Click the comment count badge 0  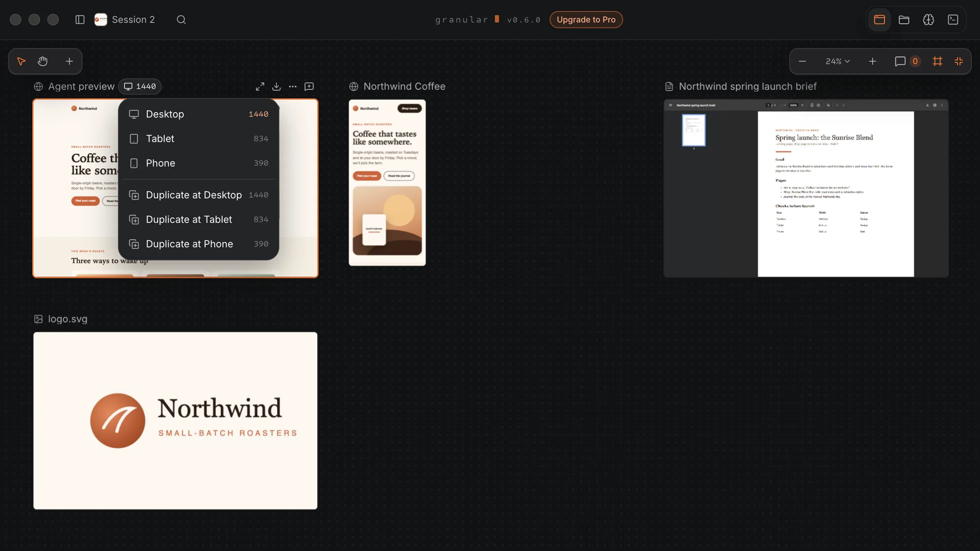pos(915,61)
